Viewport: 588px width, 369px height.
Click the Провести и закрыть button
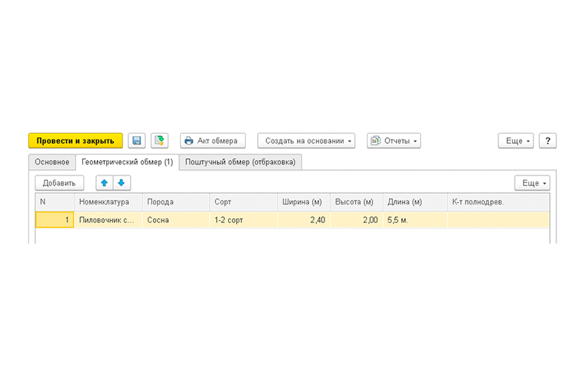coord(75,141)
